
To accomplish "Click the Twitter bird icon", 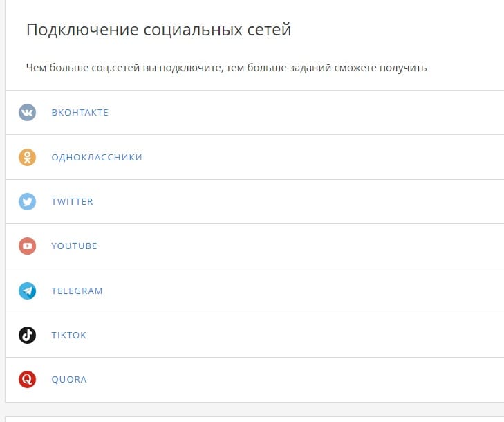I will [27, 202].
